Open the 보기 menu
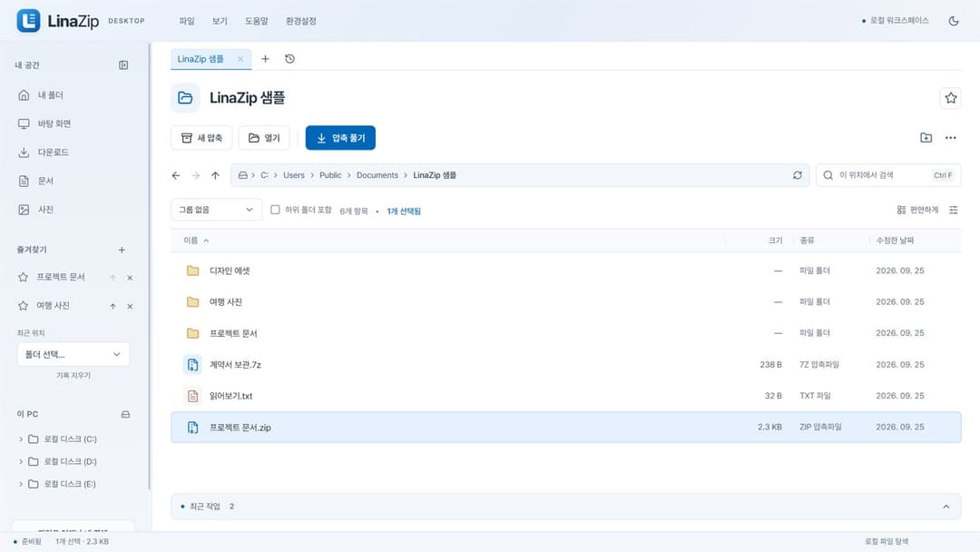 point(220,21)
